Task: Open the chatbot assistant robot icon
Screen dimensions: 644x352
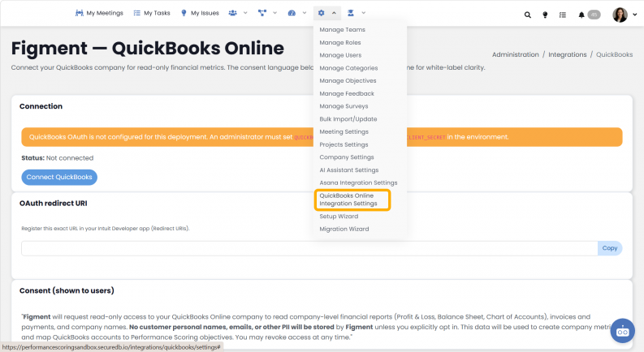Action: (x=622, y=331)
